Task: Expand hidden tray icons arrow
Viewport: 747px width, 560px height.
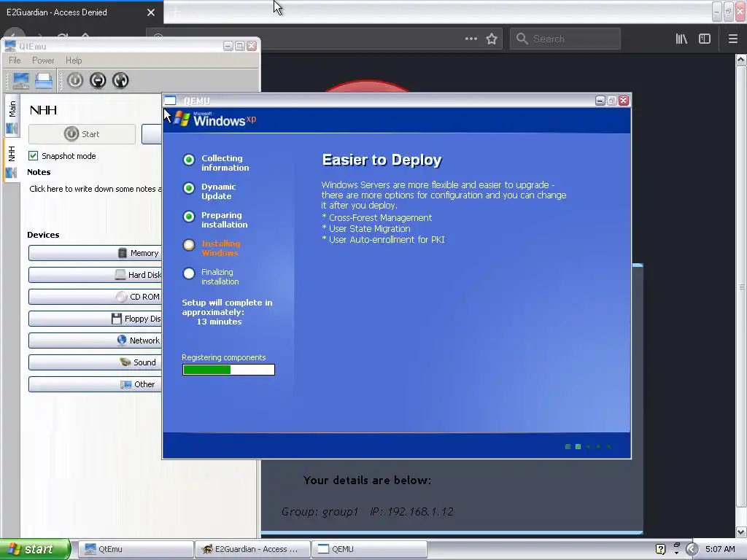Action: click(x=692, y=549)
